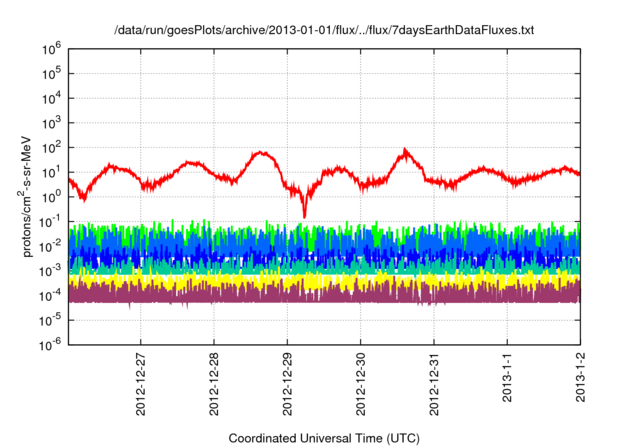The image size is (640, 448).
Task: Click the Coordinated Universal Time (UTC) label
Action: pos(324,438)
